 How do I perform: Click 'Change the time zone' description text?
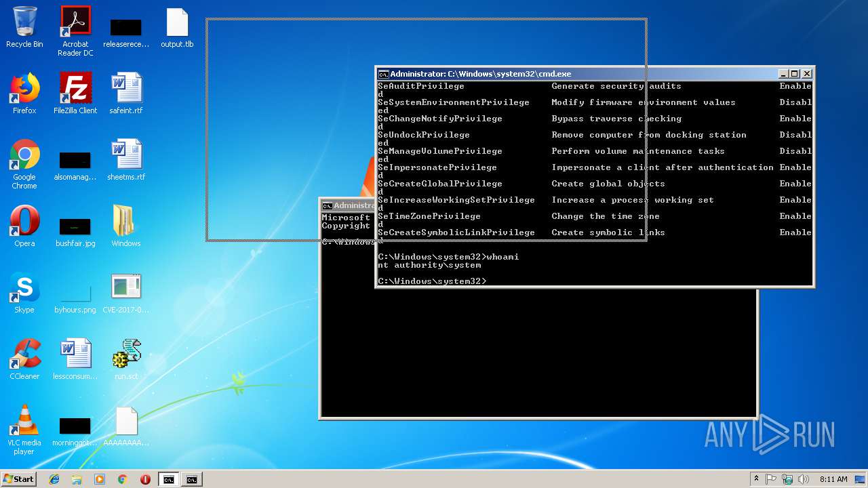point(606,216)
